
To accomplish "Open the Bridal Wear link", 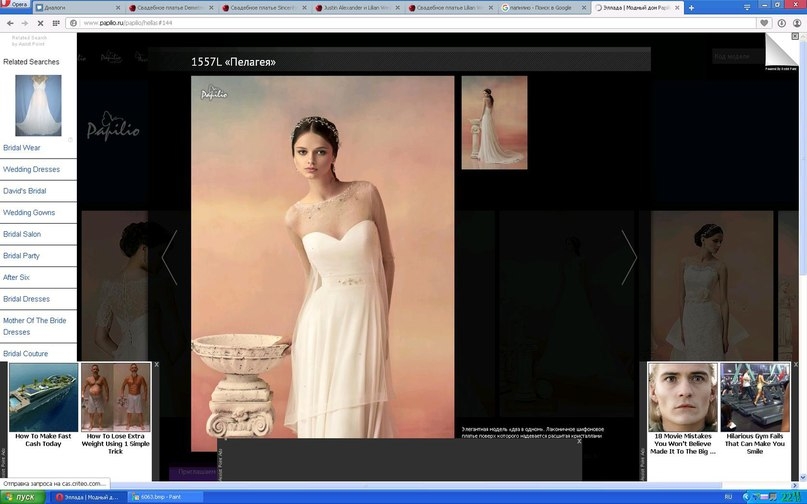I will (x=22, y=148).
